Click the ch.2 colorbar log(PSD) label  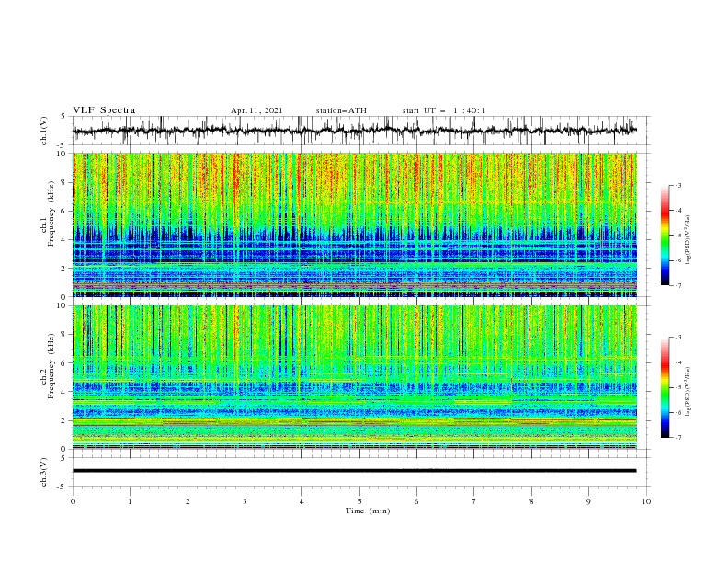(x=688, y=391)
